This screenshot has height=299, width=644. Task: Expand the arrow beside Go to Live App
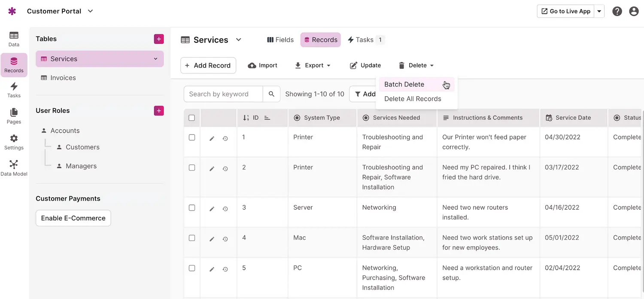(599, 12)
